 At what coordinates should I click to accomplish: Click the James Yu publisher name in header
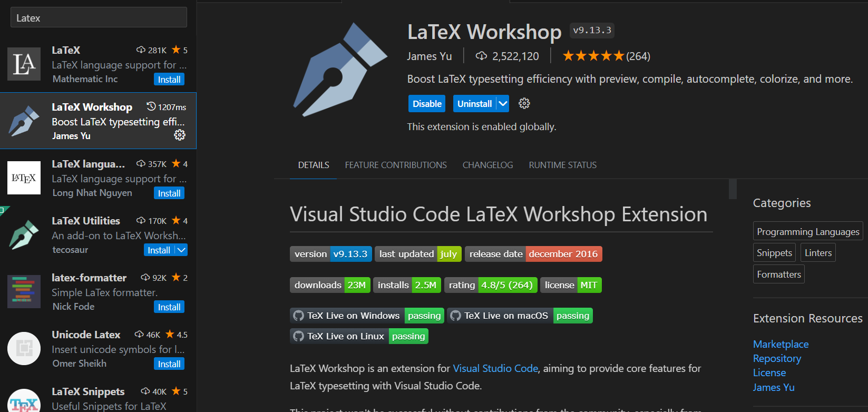[430, 56]
